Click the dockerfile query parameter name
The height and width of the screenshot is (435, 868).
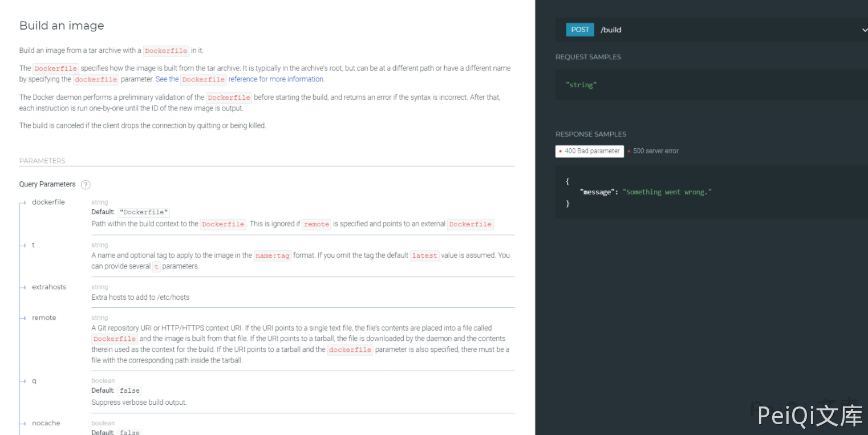(x=48, y=202)
